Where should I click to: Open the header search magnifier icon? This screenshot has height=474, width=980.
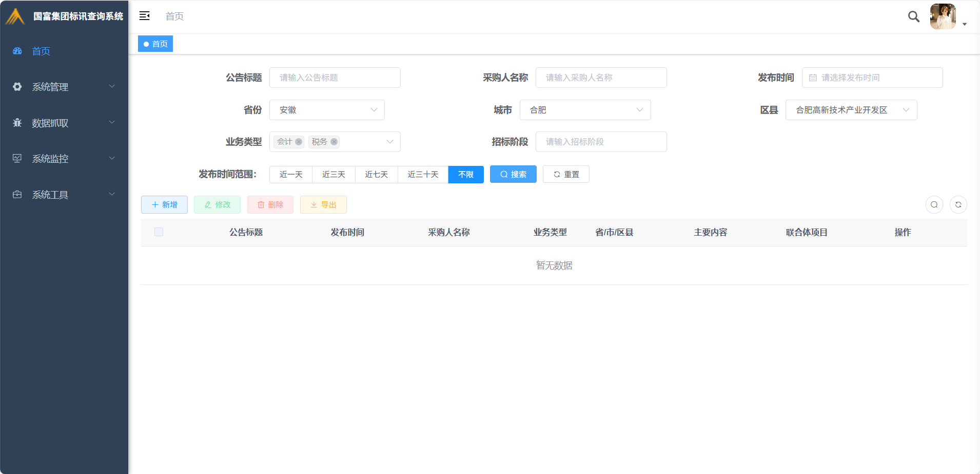[913, 16]
